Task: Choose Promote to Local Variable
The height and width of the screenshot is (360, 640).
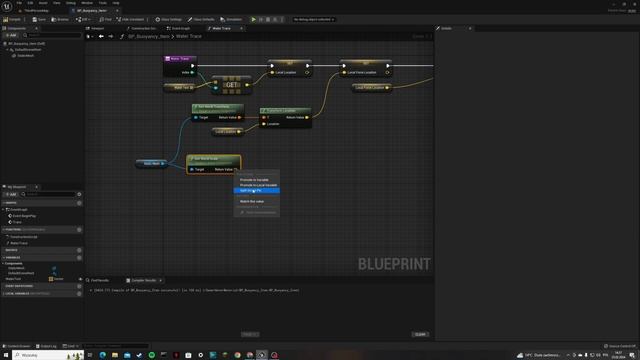Action: click(258, 185)
